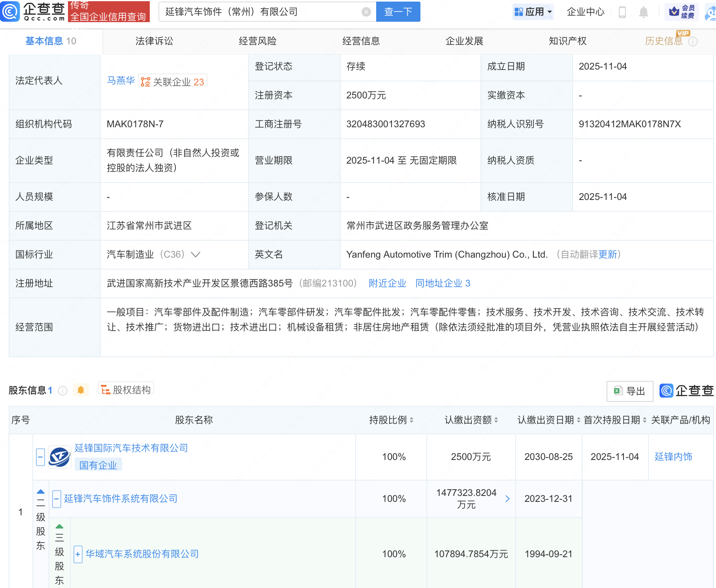Collapse 延锋国际汽车技术有限公司 shareholder tree node
Viewport: 716px width, 588px height.
point(40,457)
